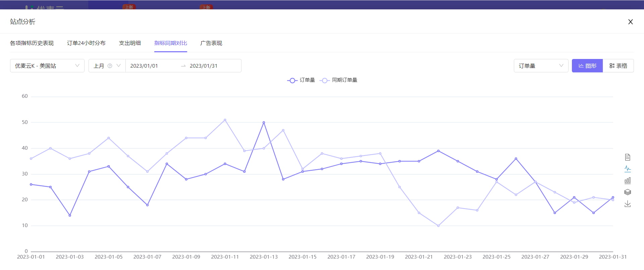Image resolution: width=644 pixels, height=270 pixels.
Task: Switch chart to line type icon
Action: tap(628, 169)
